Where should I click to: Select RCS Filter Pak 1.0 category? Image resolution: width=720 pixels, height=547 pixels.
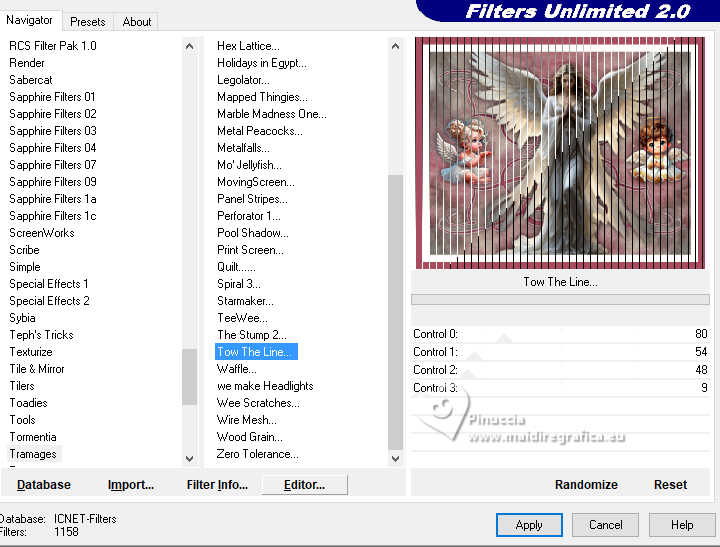coord(53,46)
